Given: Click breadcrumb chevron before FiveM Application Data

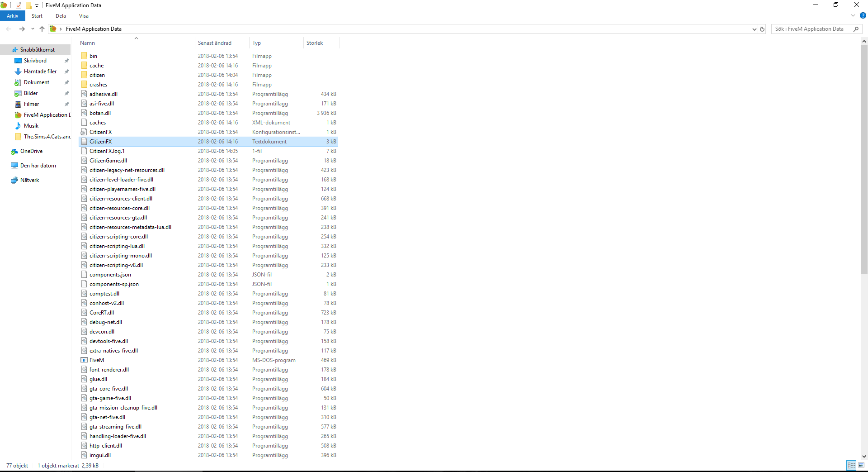Looking at the screenshot, I should (61, 29).
